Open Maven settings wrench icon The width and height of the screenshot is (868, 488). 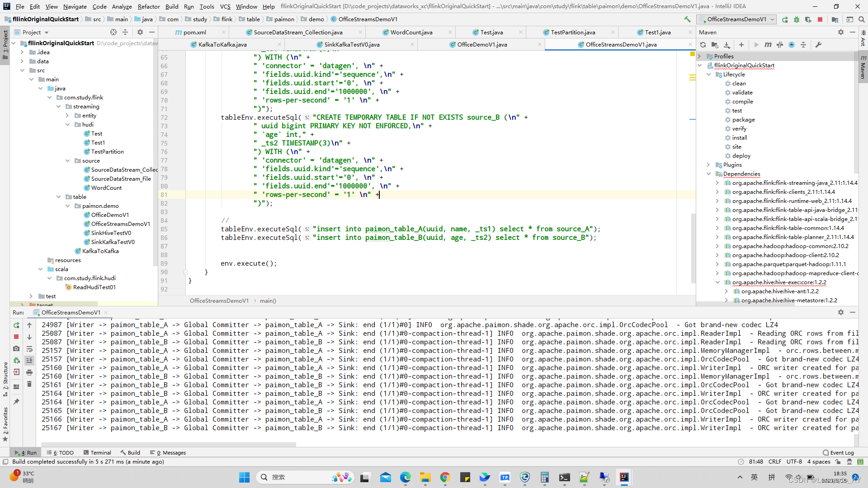click(818, 45)
